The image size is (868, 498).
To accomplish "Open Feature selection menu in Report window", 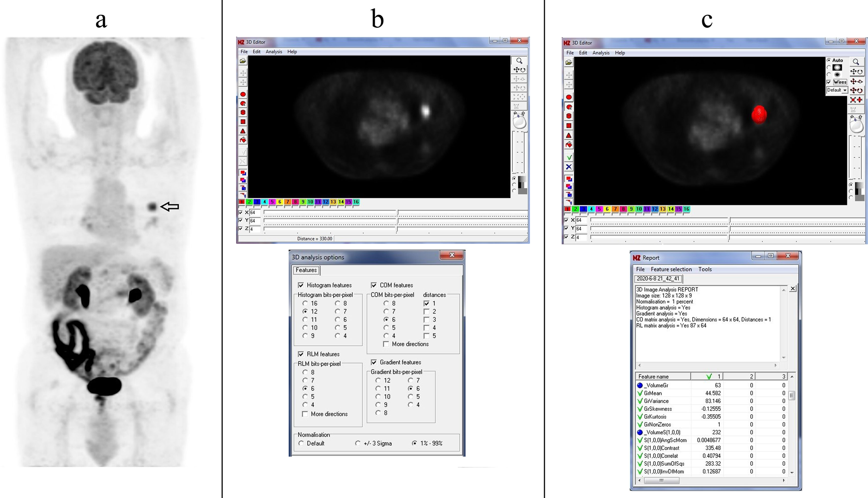I will click(x=671, y=269).
